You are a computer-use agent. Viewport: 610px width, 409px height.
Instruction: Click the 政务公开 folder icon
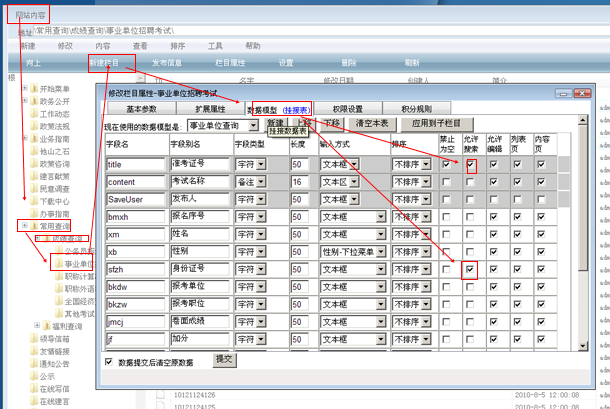click(34, 101)
